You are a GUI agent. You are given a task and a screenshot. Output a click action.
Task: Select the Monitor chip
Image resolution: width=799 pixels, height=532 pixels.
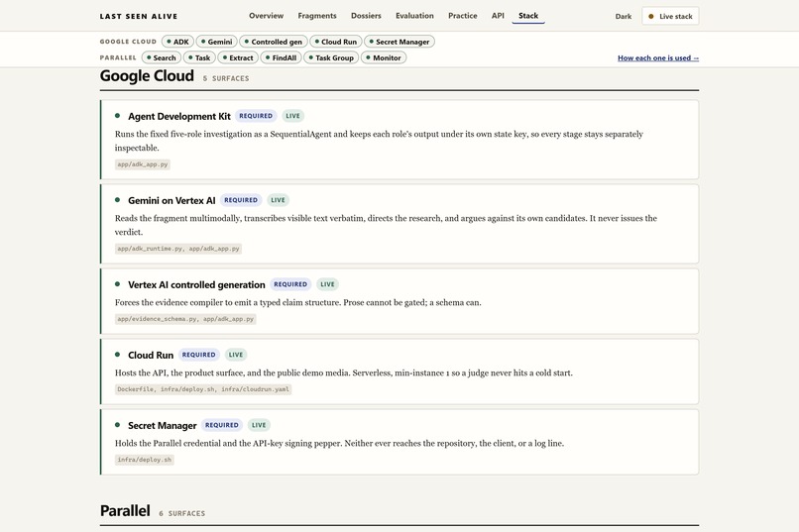pos(384,57)
